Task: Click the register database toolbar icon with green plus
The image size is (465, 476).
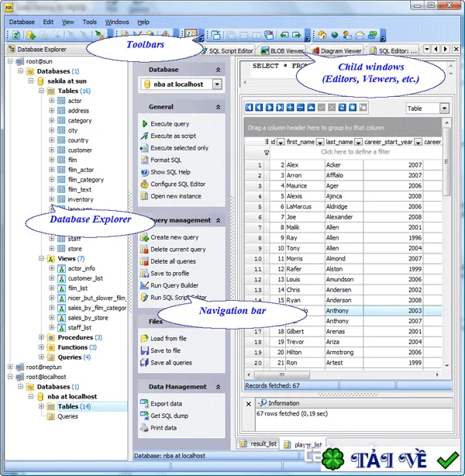Action: (x=31, y=35)
